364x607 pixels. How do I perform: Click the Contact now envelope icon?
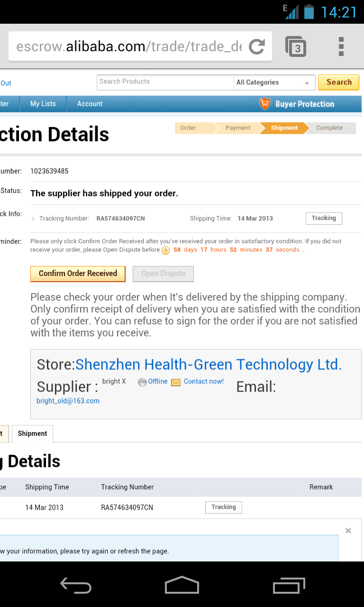[176, 382]
